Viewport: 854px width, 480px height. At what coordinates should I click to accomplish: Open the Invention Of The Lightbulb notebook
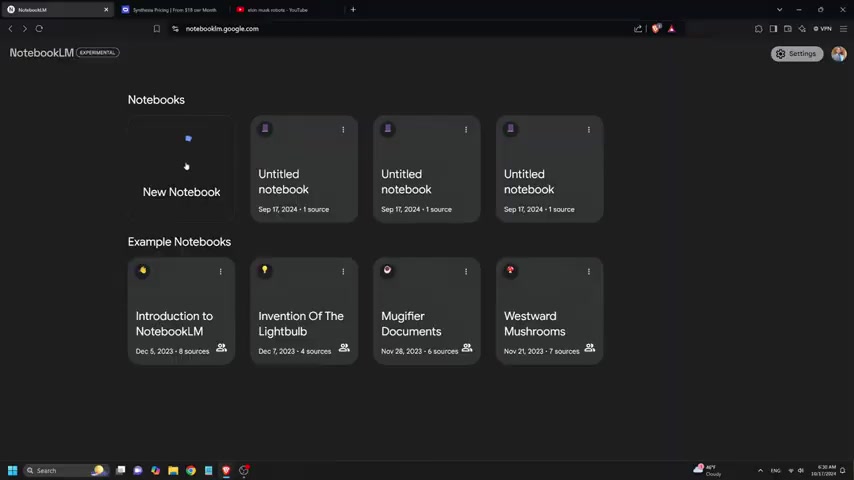coord(304,311)
